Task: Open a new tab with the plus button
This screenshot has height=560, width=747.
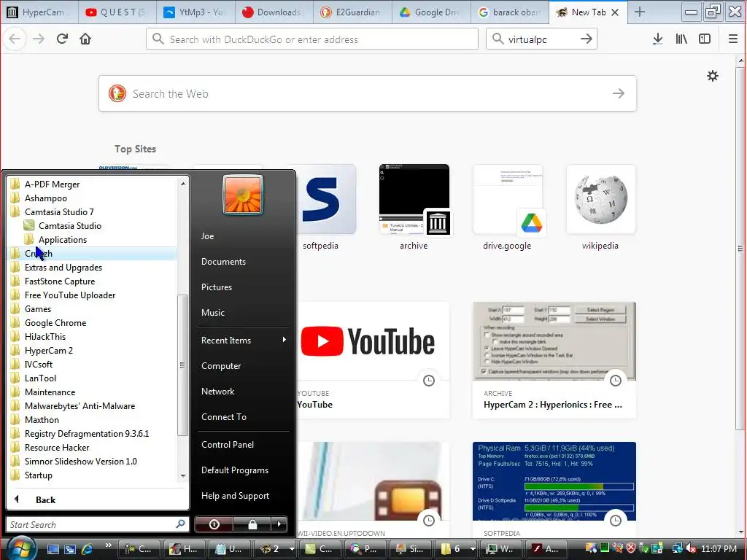Action: tap(640, 12)
